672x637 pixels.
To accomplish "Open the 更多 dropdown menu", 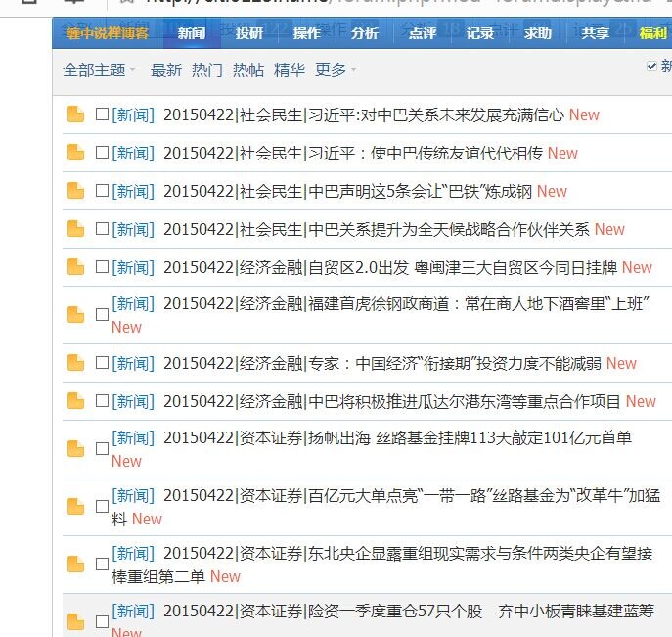I will (x=336, y=70).
